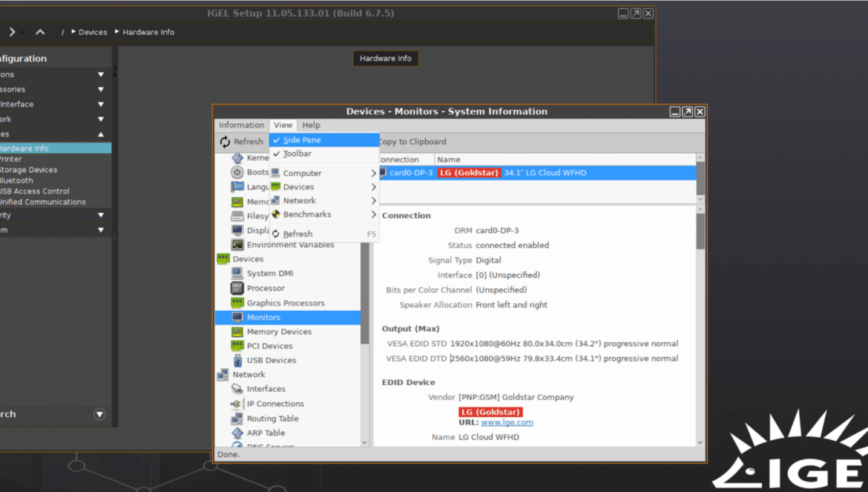Screen dimensions: 868x492
Task: Click the forward arrow in IGEL navigation
Action: pos(12,32)
